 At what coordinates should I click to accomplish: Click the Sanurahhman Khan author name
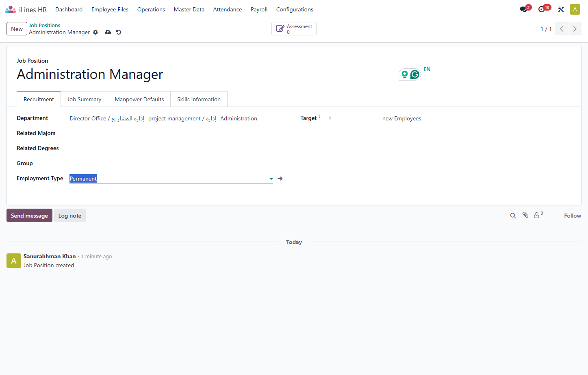pyautogui.click(x=50, y=256)
